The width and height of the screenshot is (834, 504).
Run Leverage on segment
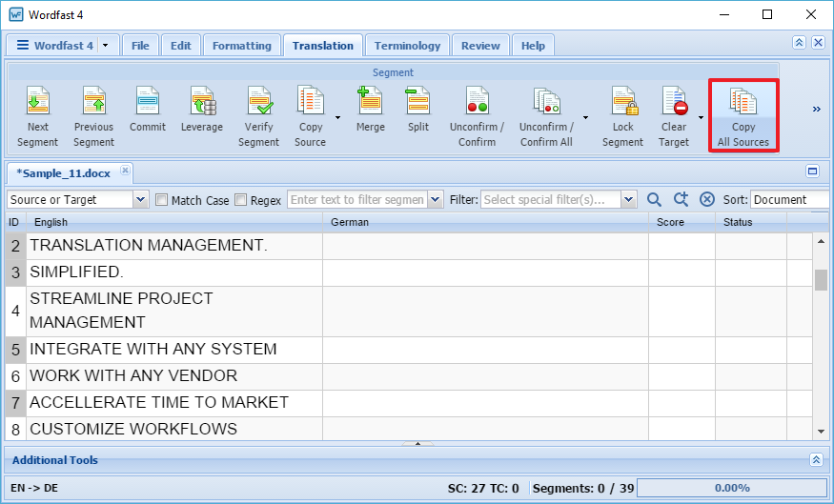tap(203, 100)
